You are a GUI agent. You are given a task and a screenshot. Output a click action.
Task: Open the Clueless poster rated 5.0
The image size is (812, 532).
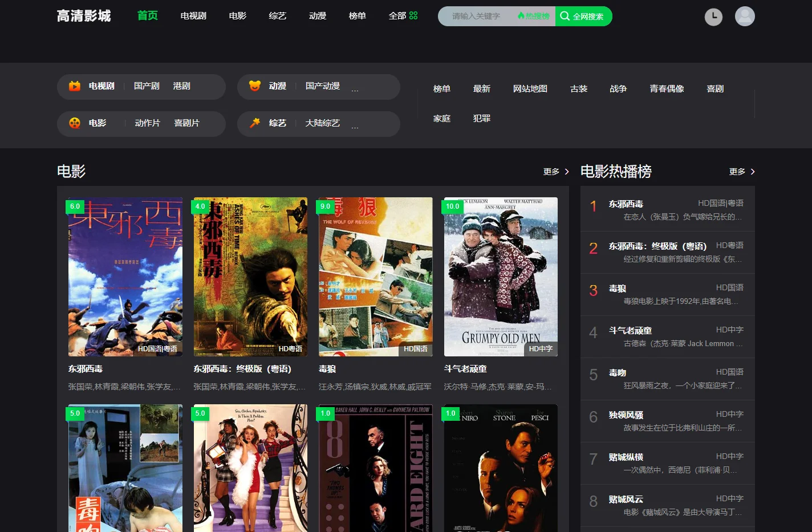tap(250, 468)
